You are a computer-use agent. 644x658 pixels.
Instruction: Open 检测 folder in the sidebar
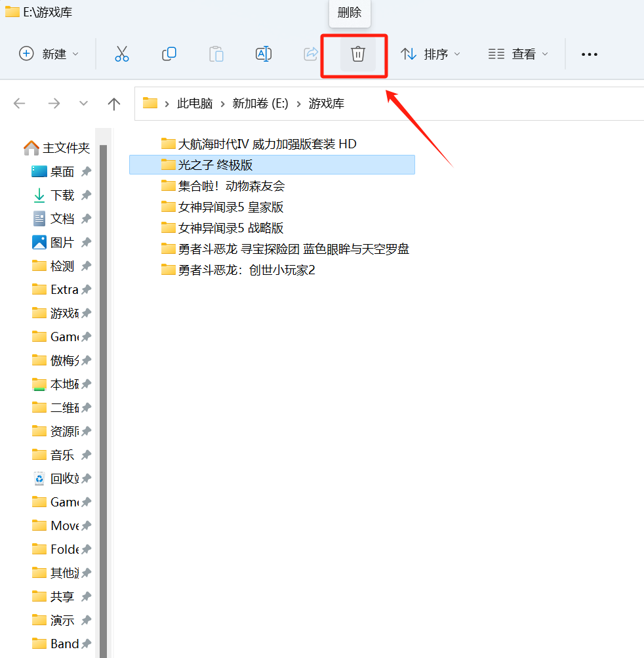click(62, 266)
